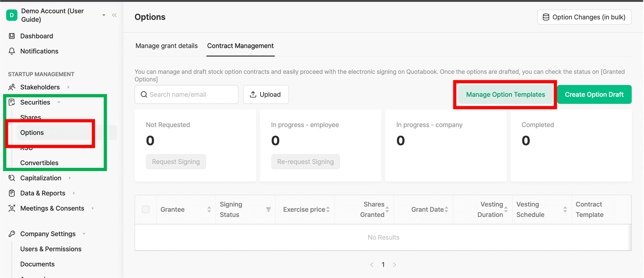Switch to Manage grant details tab
Viewport: 644px width, 278px height.
coord(166,46)
